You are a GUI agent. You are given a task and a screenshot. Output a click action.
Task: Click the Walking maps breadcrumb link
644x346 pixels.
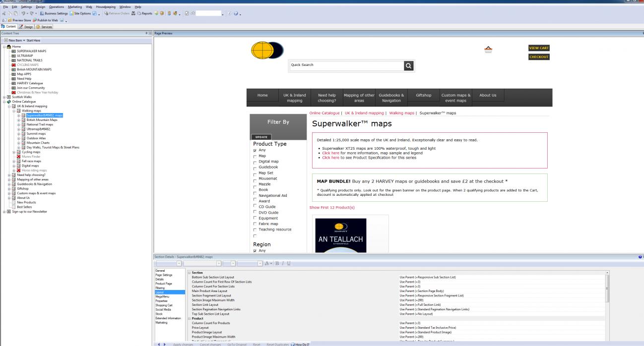click(402, 113)
